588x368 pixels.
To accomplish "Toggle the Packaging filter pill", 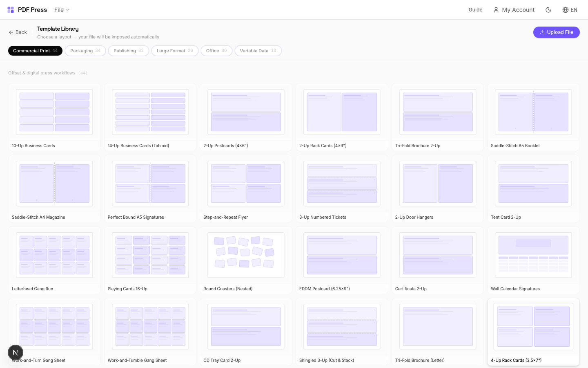I will click(85, 51).
